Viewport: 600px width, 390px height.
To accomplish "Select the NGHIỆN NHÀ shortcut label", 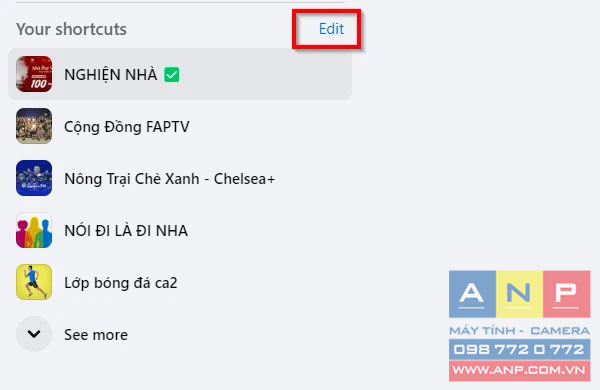I will coord(111,75).
